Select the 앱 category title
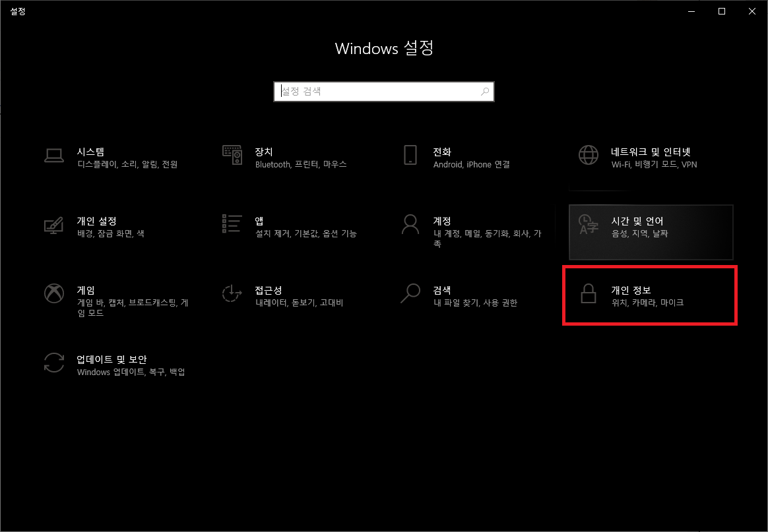Screen dimensions: 768x532 pyautogui.click(x=259, y=222)
